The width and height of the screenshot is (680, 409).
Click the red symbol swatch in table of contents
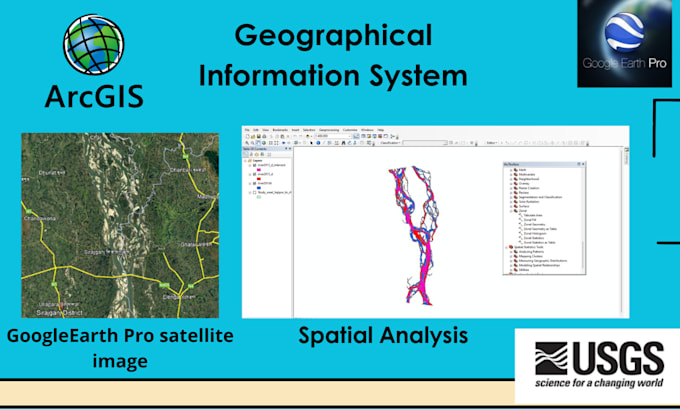(259, 179)
